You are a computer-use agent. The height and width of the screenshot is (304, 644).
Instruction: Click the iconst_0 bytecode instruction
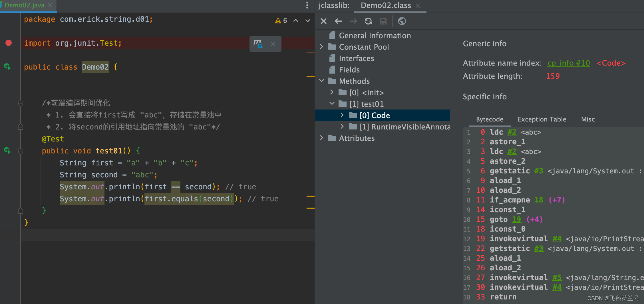coord(507,229)
